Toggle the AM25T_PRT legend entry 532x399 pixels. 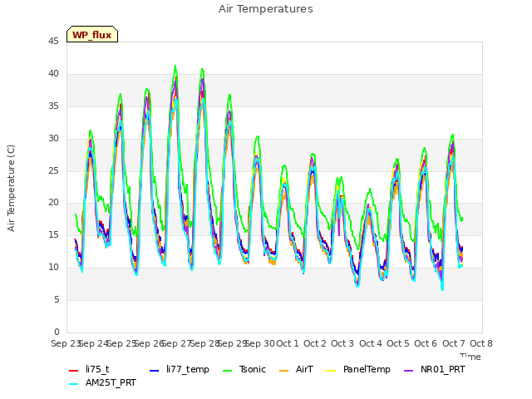pos(102,383)
